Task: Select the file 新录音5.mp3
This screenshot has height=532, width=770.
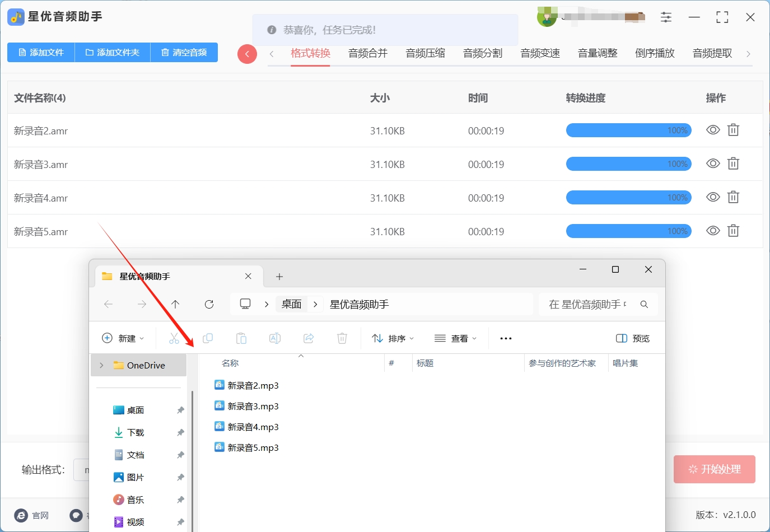Action: (x=246, y=447)
